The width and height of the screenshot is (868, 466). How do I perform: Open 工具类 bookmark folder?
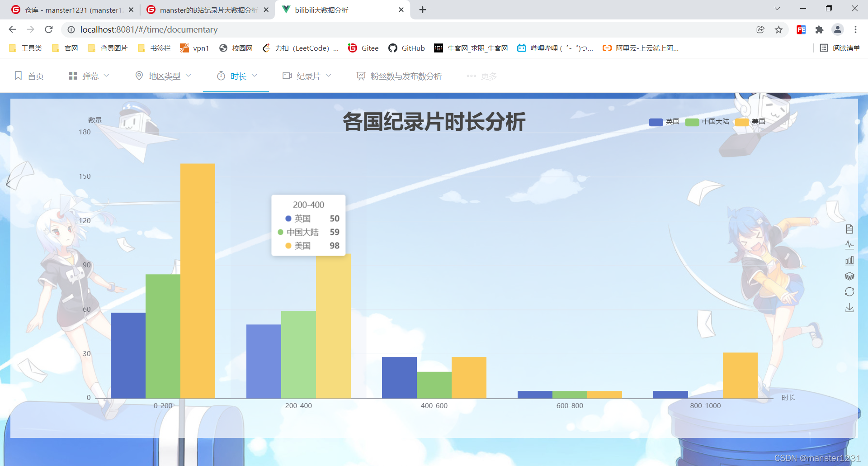[x=25, y=48]
